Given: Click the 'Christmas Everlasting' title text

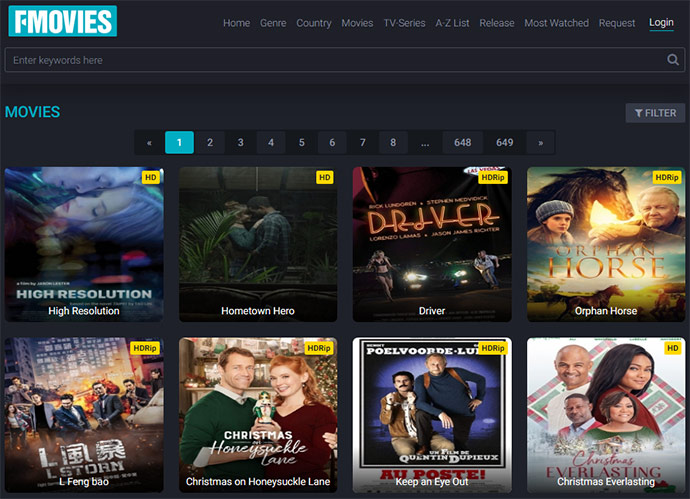Looking at the screenshot, I should tap(606, 481).
